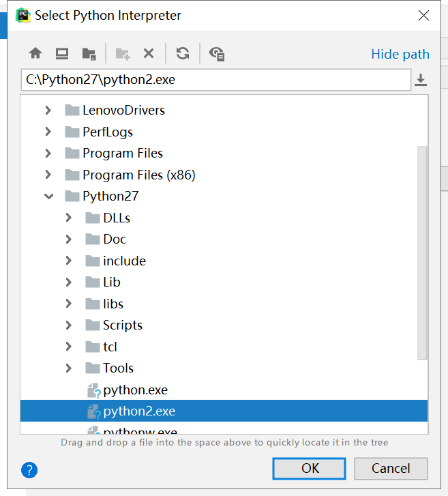Screen dimensions: 448x496
Task: Collapse the Python27 folder
Action: coord(48,196)
